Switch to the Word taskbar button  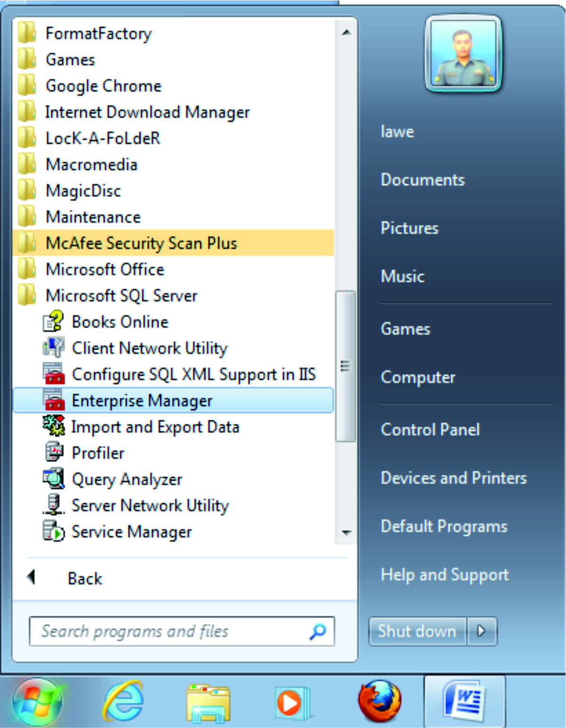coord(464,701)
